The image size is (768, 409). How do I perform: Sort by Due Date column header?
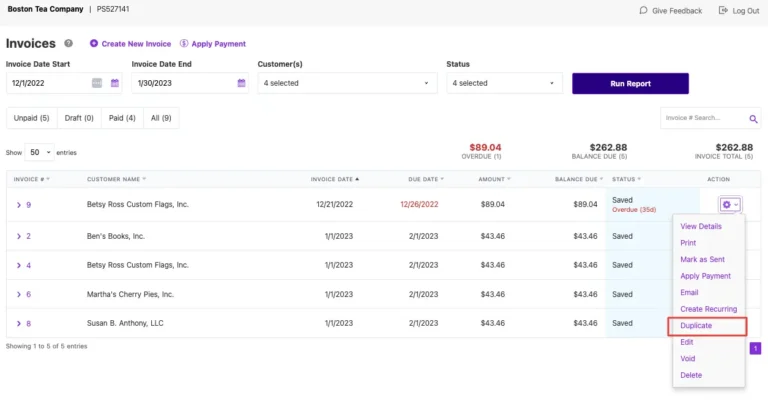pyautogui.click(x=426, y=179)
